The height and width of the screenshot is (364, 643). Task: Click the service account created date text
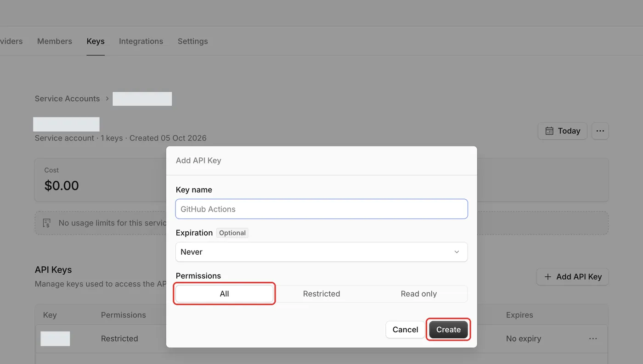(168, 138)
